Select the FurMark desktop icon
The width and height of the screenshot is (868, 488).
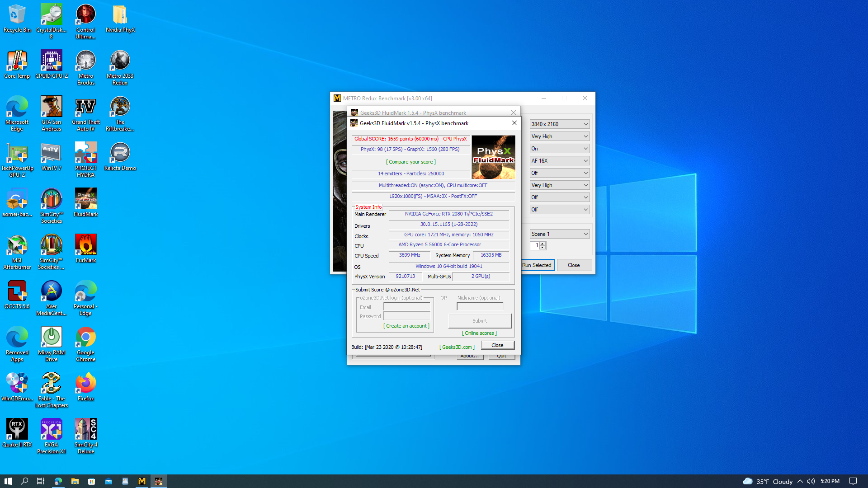(86, 249)
